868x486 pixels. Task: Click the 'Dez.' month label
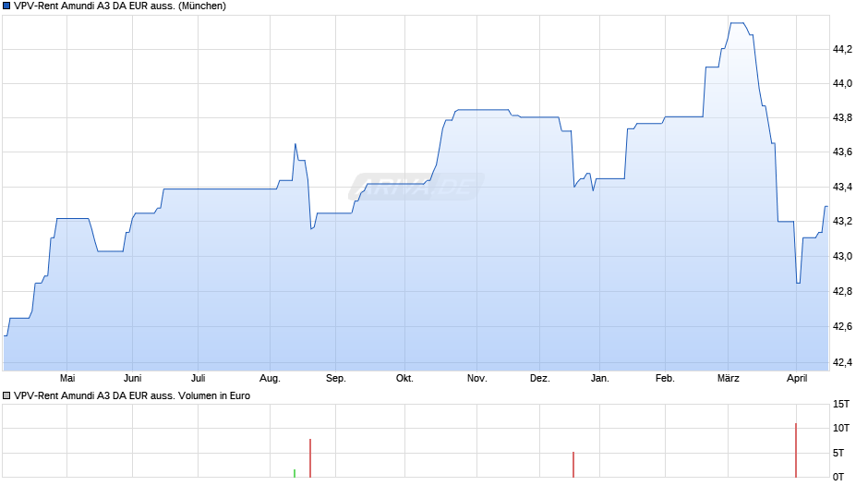(x=540, y=378)
